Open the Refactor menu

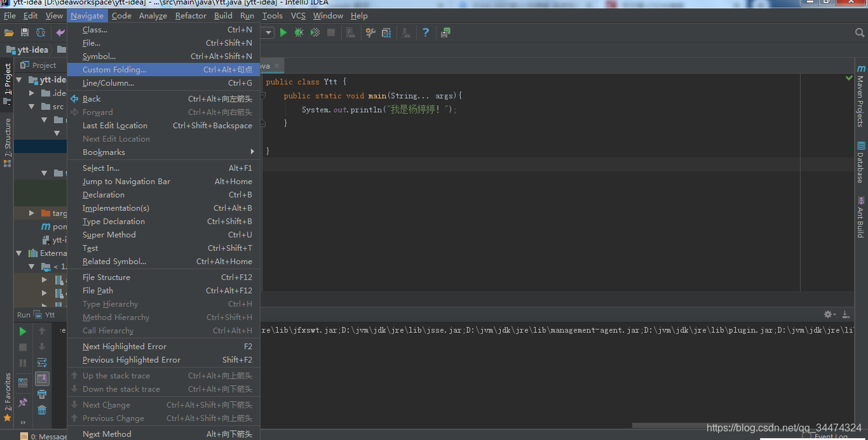[x=191, y=16]
